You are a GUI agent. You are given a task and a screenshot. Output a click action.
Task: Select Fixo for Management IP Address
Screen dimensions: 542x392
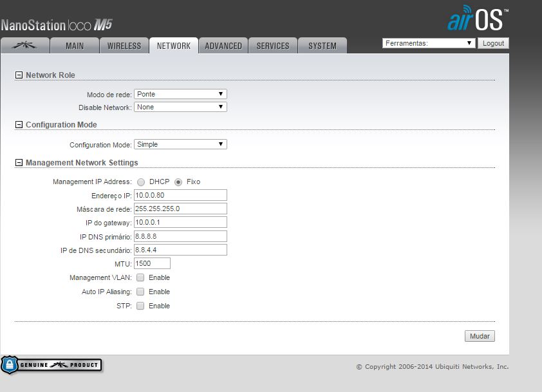click(178, 182)
